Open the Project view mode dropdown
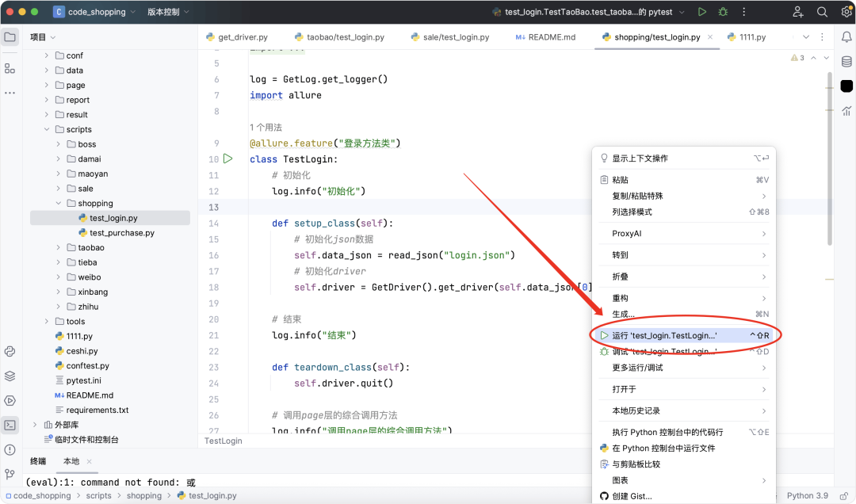Image resolution: width=856 pixels, height=504 pixels. (x=43, y=37)
